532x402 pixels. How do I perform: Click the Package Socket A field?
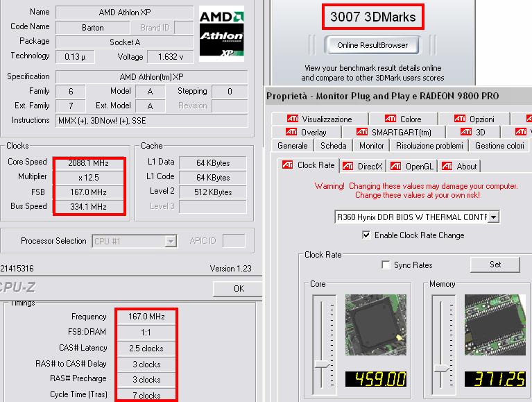coord(125,42)
